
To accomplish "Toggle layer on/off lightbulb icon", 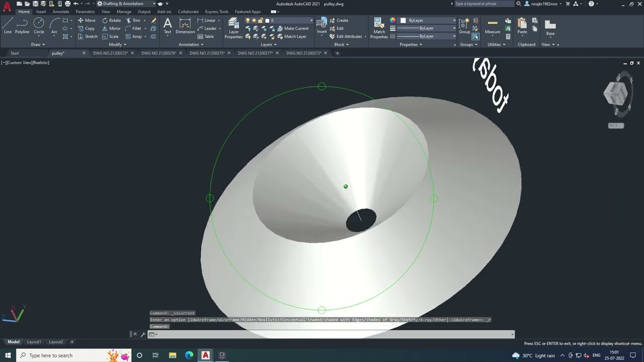I will tap(248, 21).
